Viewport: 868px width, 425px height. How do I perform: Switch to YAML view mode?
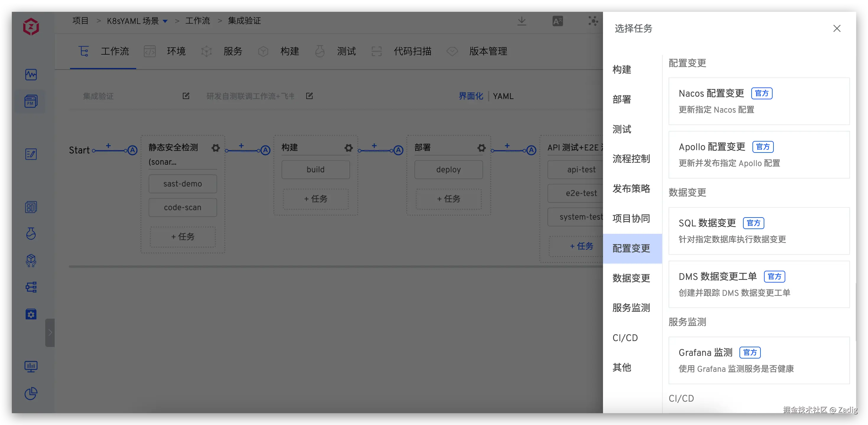coord(503,96)
